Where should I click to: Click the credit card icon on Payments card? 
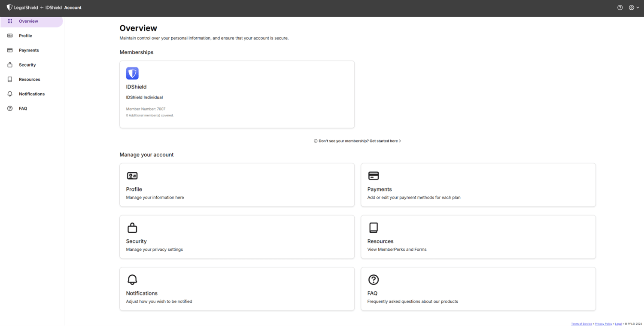coord(374,176)
